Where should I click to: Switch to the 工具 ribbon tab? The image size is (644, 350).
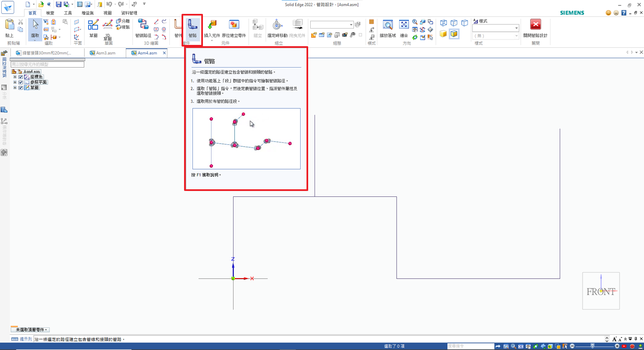(x=68, y=13)
